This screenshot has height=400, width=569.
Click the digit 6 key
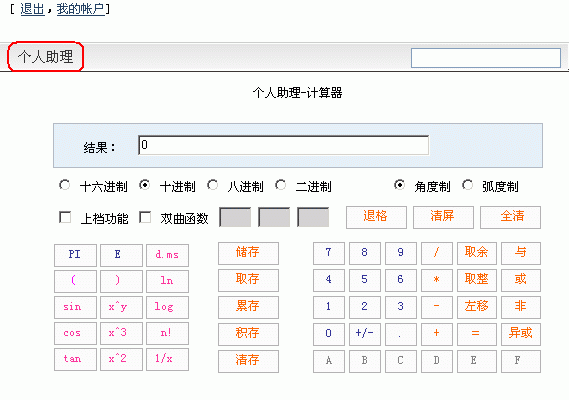click(x=401, y=280)
